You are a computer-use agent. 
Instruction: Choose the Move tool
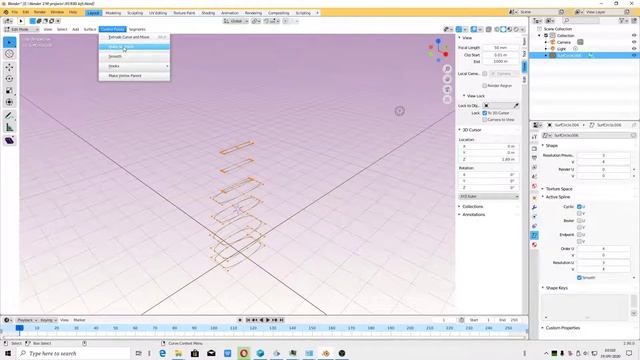(x=9, y=67)
